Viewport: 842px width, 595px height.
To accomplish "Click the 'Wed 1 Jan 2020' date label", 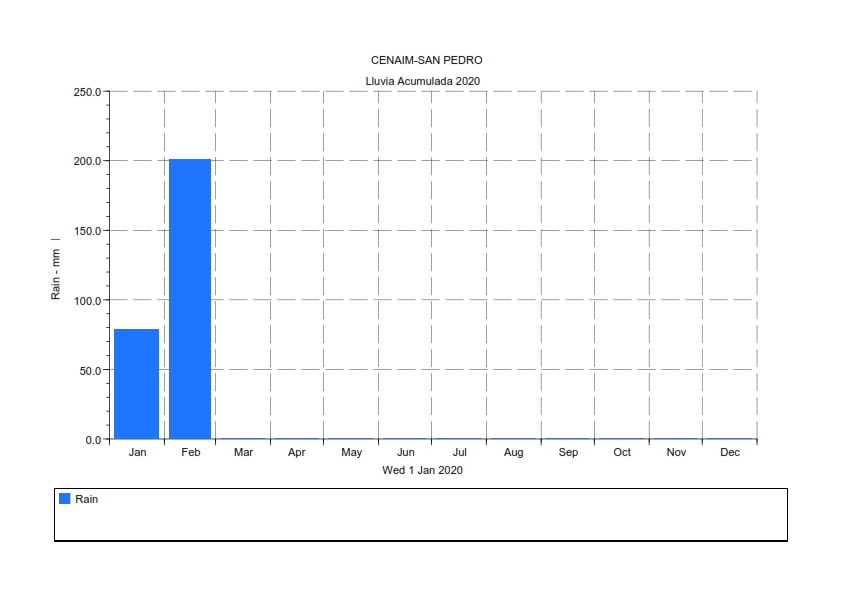I will (x=422, y=470).
